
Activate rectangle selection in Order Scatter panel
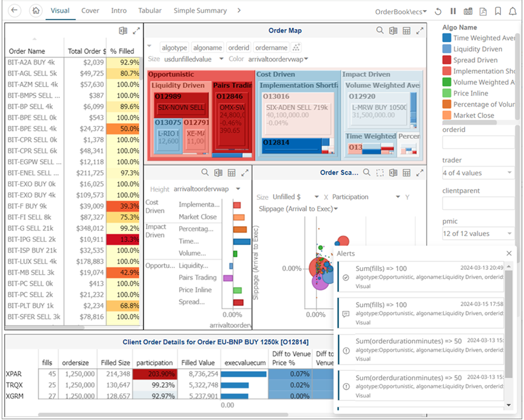click(380, 173)
